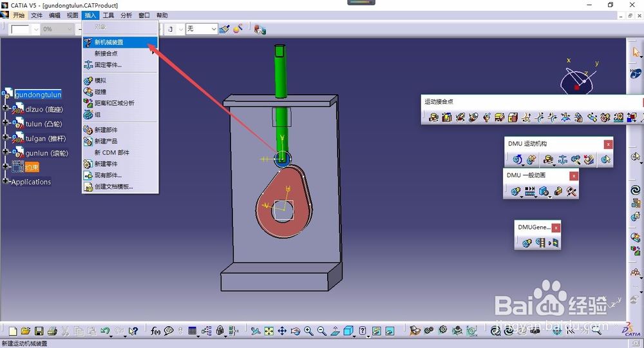This screenshot has width=644, height=348.
Task: Click the Normal View icon
Action: pos(335,331)
